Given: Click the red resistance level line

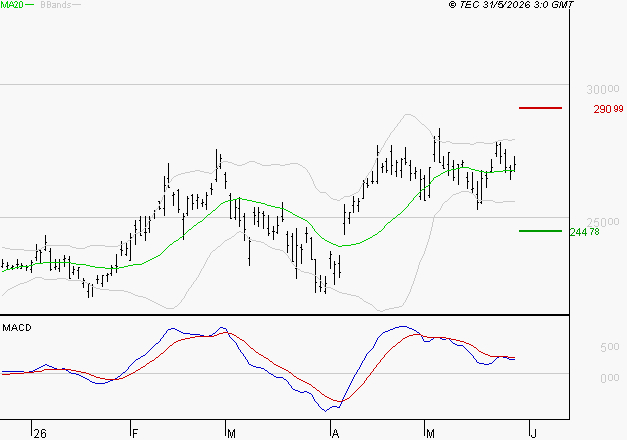Looking at the screenshot, I should [x=540, y=108].
